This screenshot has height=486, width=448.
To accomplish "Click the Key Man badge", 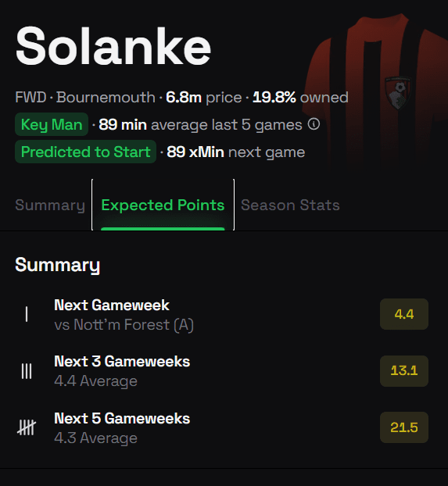I will click(52, 124).
